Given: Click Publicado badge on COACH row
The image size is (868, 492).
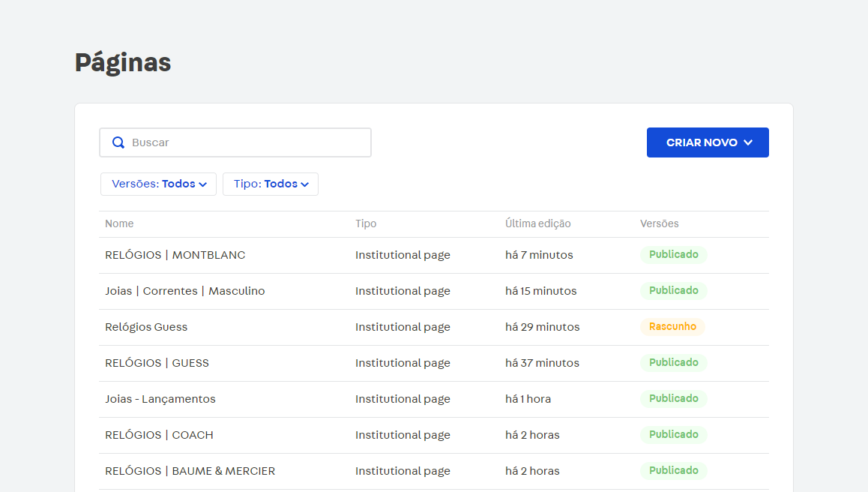Looking at the screenshot, I should [x=673, y=435].
